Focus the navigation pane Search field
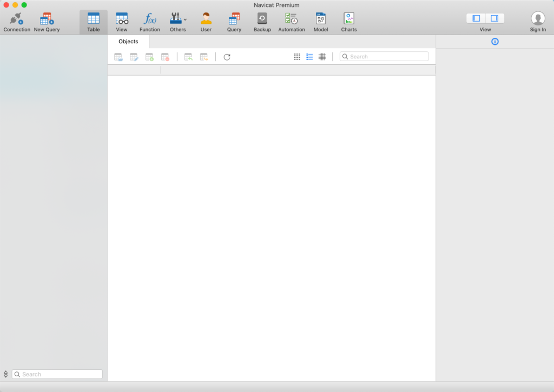 pos(57,374)
